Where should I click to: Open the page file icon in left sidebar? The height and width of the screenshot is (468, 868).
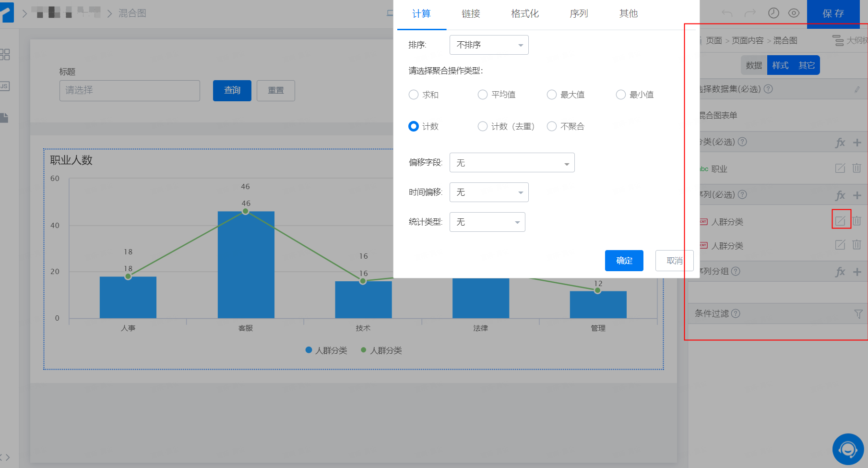click(4, 118)
